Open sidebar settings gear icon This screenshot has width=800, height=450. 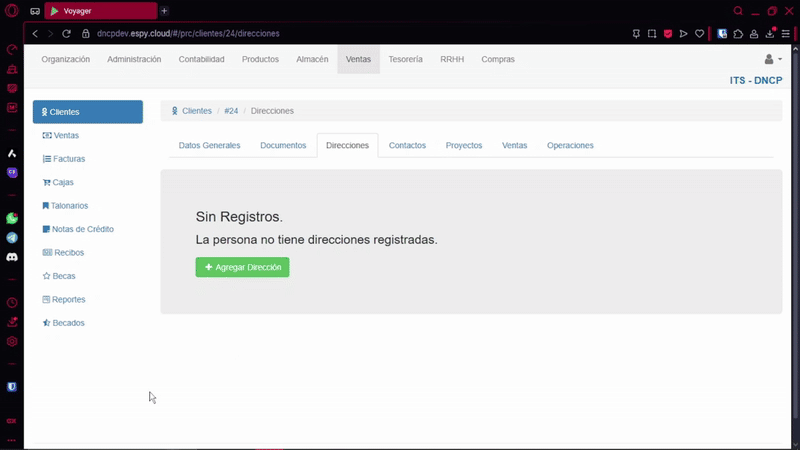(12, 341)
